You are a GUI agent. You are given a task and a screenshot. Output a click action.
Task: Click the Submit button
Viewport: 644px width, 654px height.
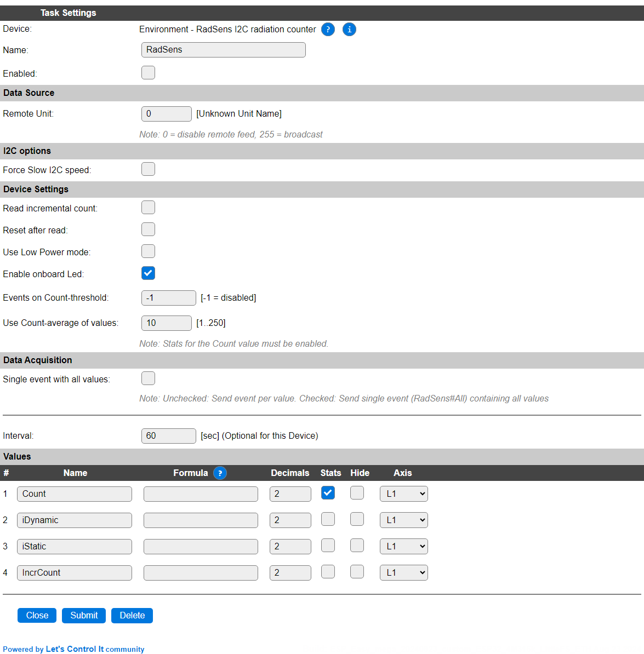click(x=84, y=616)
